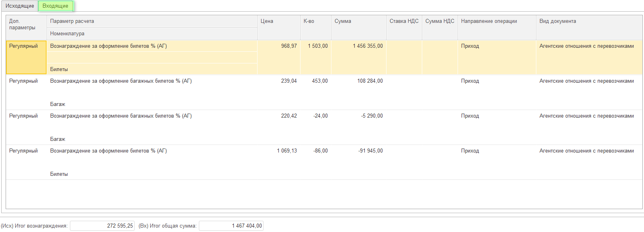The height and width of the screenshot is (232, 644).
Task: Sort by the К-во column header
Action: coord(315,22)
